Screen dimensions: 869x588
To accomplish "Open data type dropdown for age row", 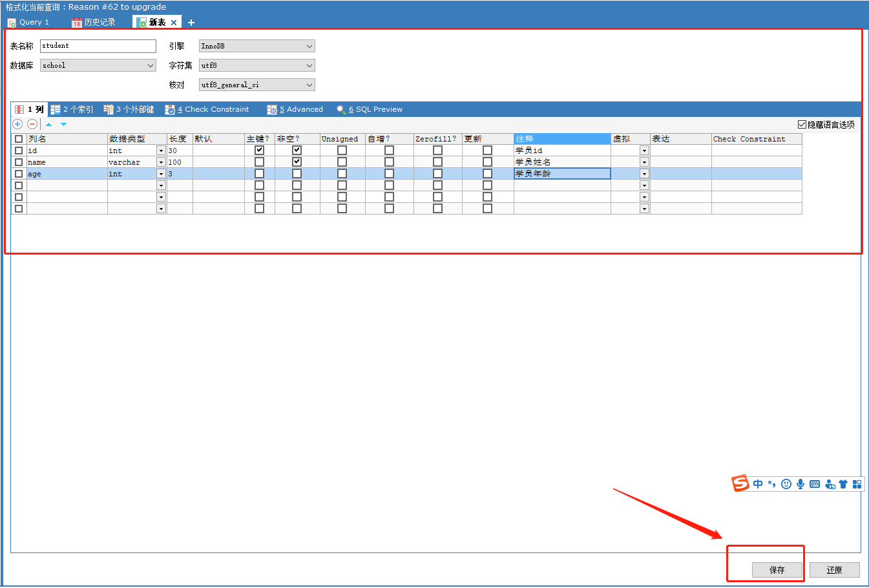I will tap(161, 174).
